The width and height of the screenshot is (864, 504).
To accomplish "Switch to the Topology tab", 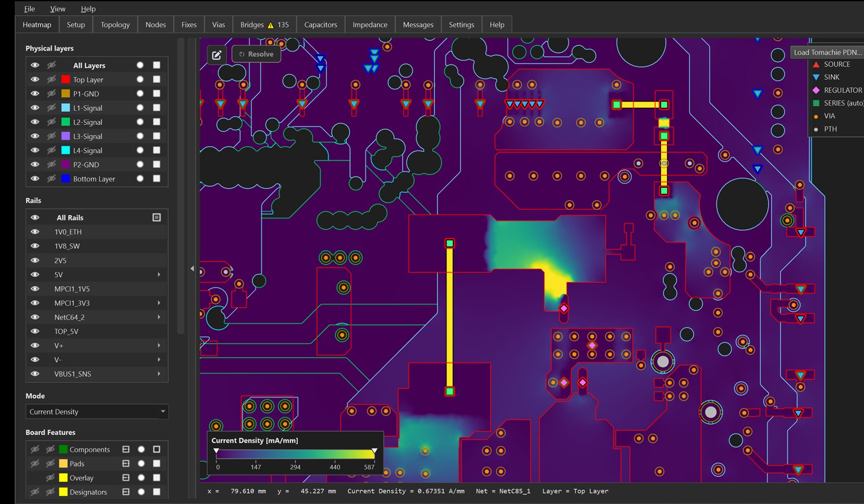I will click(115, 25).
